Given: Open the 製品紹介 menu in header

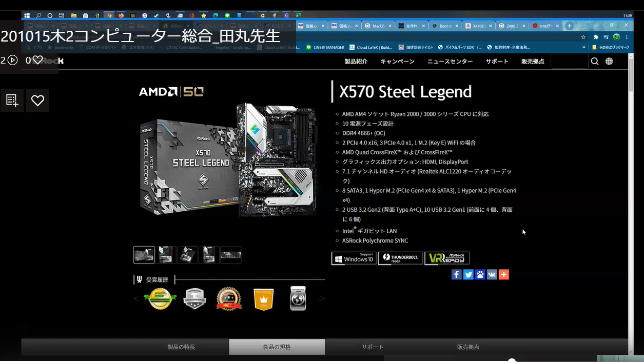Looking at the screenshot, I should (x=356, y=62).
